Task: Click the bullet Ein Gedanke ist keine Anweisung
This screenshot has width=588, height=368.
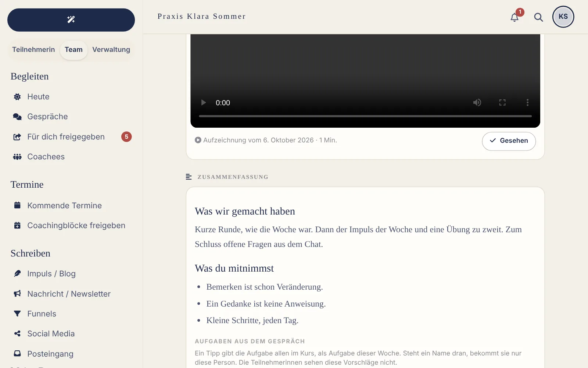Action: (266, 304)
